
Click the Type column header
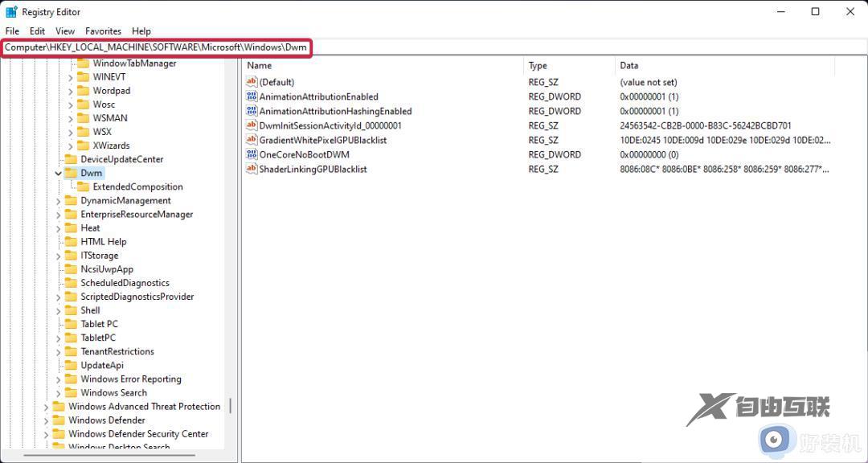[x=537, y=65]
